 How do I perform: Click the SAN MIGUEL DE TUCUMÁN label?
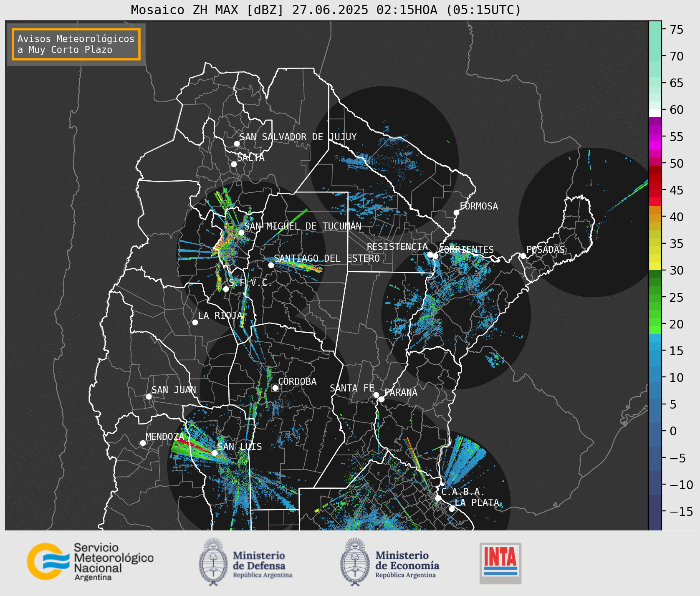pyautogui.click(x=303, y=226)
